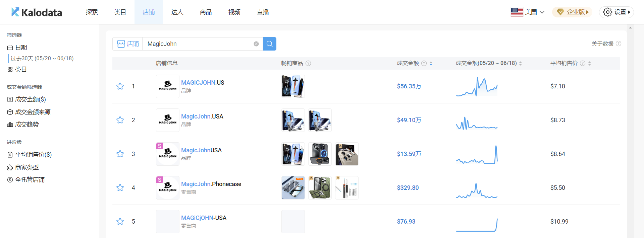This screenshot has width=644, height=238.
Task: Open the 商品 navigation tab
Action: pos(206,12)
